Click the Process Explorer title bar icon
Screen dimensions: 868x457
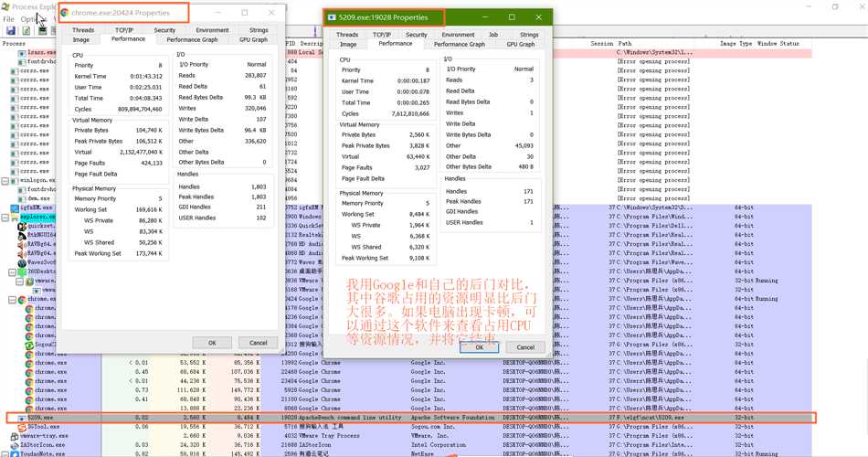[x=5, y=6]
